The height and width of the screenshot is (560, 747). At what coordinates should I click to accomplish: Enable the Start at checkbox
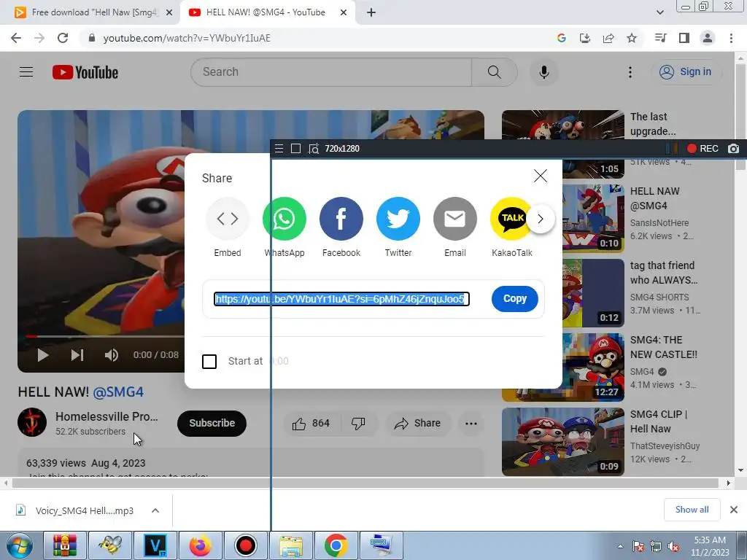coord(209,362)
